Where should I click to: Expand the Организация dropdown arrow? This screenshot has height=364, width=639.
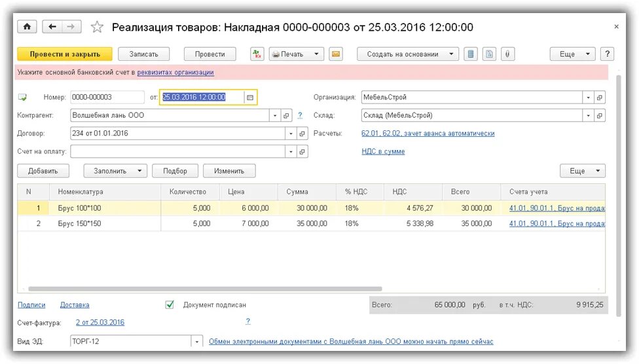(x=588, y=98)
